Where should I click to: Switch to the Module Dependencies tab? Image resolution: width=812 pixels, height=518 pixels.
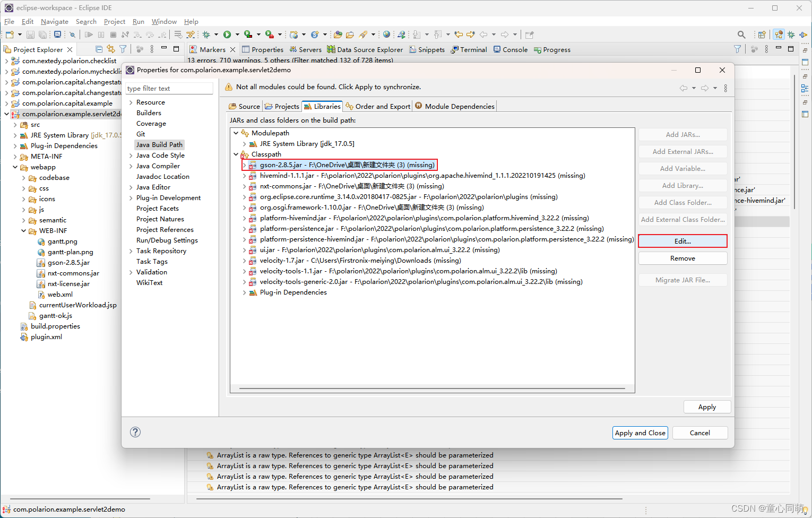pyautogui.click(x=455, y=106)
